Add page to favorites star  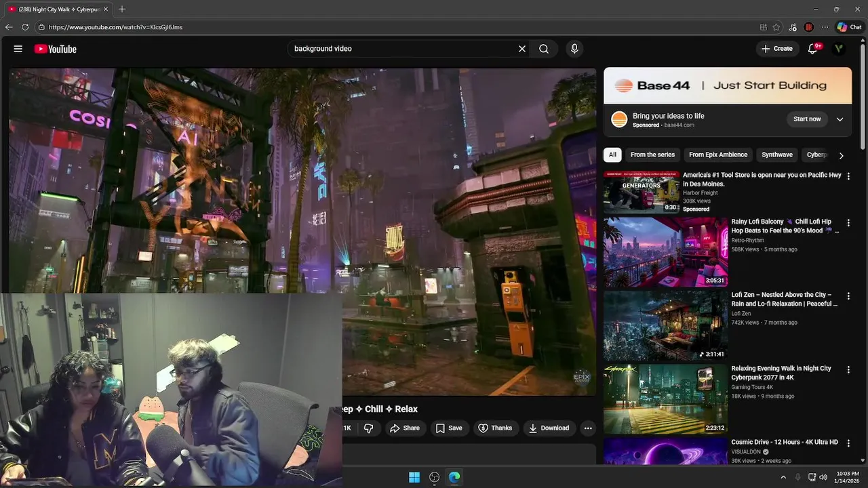776,27
